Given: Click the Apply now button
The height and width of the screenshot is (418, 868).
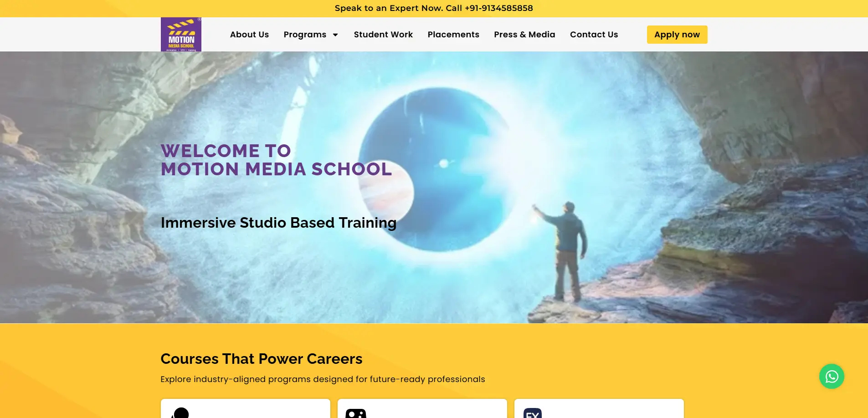Looking at the screenshot, I should (677, 35).
